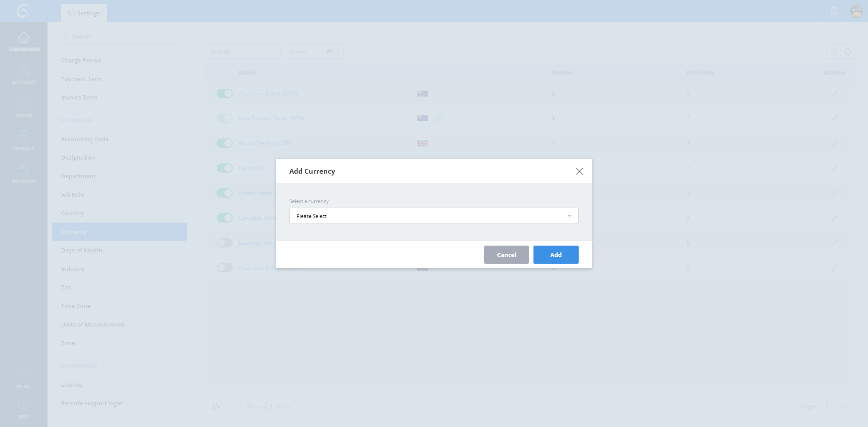Toggle off Pound Sterling (GBP) currency
Viewport: 868px width, 427px height.
(x=224, y=143)
